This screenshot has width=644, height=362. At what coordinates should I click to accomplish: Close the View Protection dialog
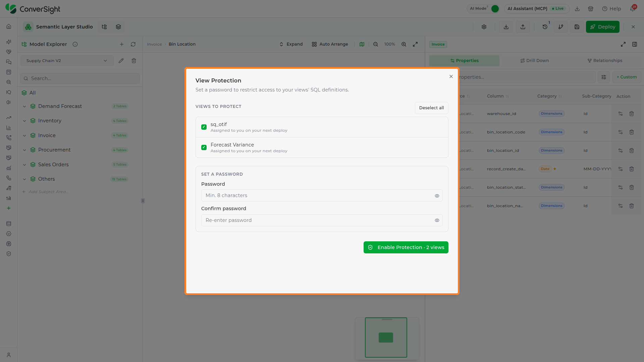(x=451, y=76)
